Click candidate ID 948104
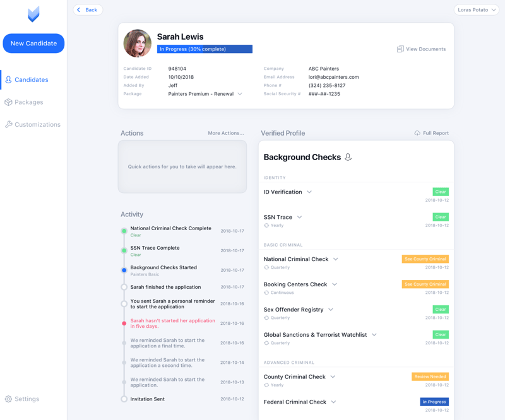The image size is (505, 420). tap(177, 69)
